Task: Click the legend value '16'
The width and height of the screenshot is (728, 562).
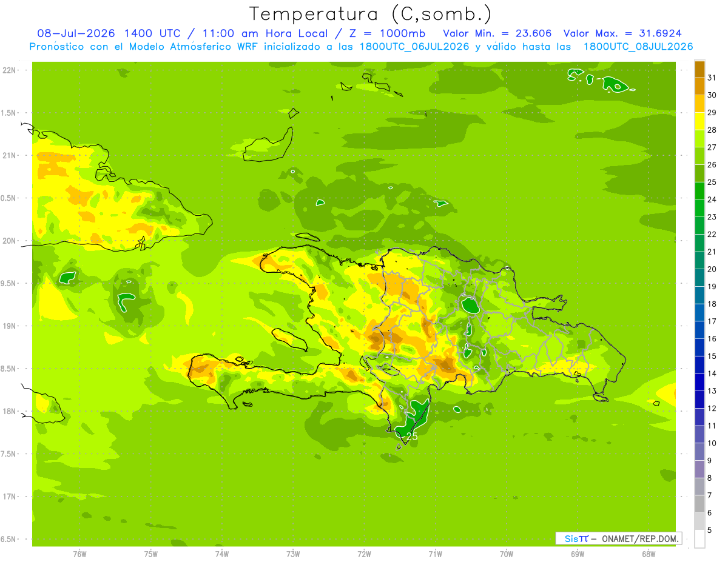Action: point(712,339)
